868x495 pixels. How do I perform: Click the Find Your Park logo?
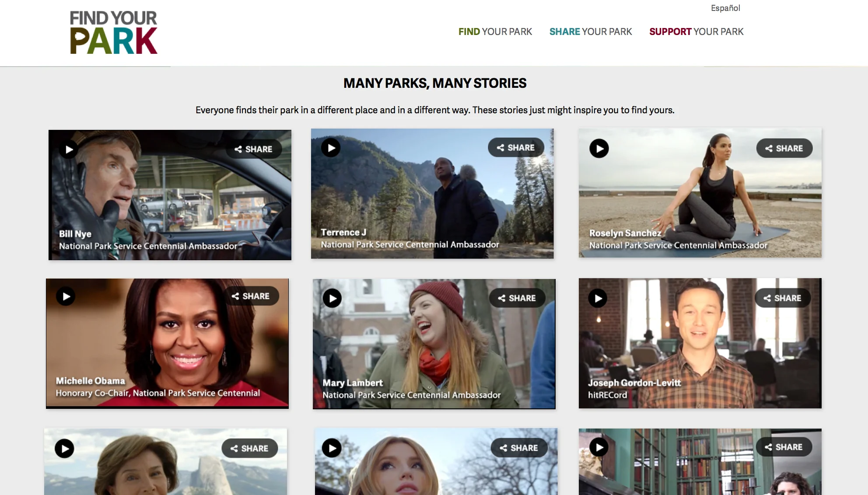click(113, 33)
